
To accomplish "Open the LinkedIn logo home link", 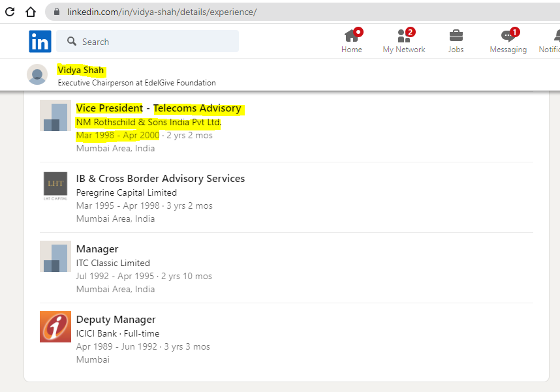I will tap(40, 41).
